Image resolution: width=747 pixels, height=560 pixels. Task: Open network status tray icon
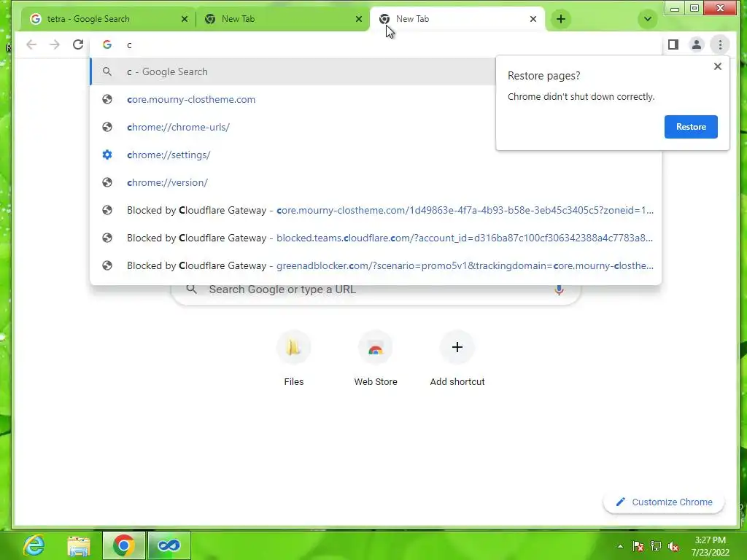656,546
